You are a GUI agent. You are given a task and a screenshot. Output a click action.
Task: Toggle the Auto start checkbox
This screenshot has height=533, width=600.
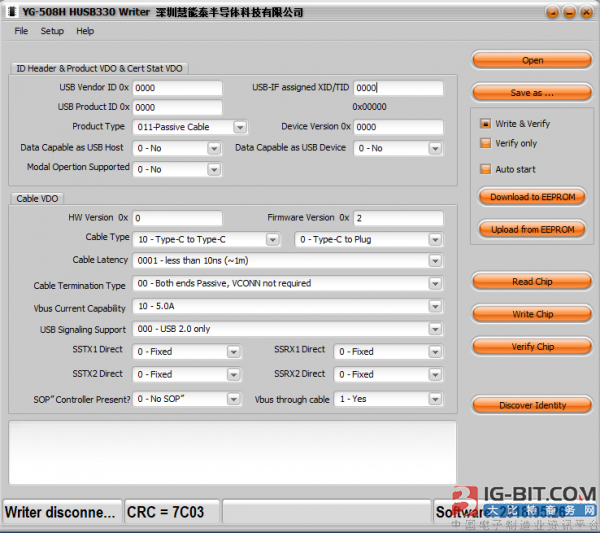coord(486,169)
